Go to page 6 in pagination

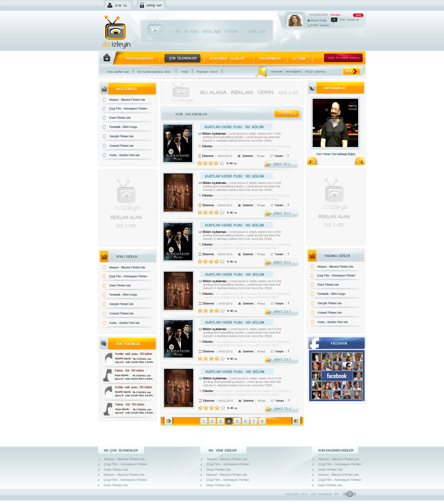click(x=245, y=421)
